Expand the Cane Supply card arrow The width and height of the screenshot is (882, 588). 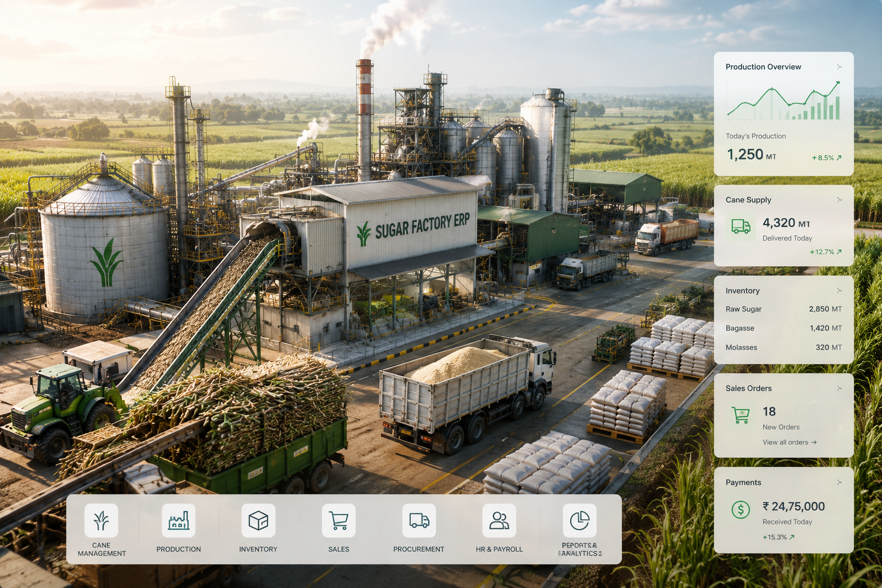(x=840, y=200)
